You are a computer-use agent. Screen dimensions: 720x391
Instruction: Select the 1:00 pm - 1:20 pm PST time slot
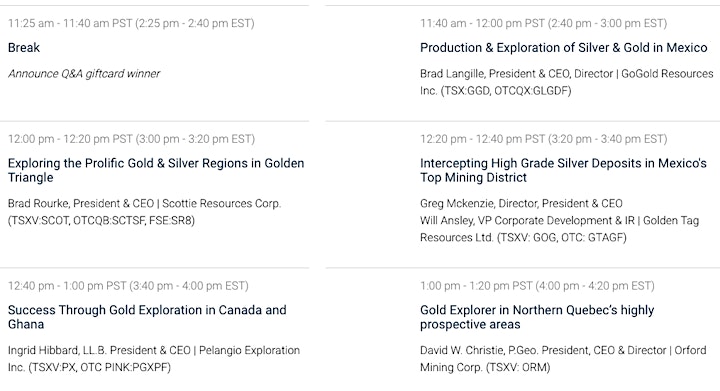point(537,286)
